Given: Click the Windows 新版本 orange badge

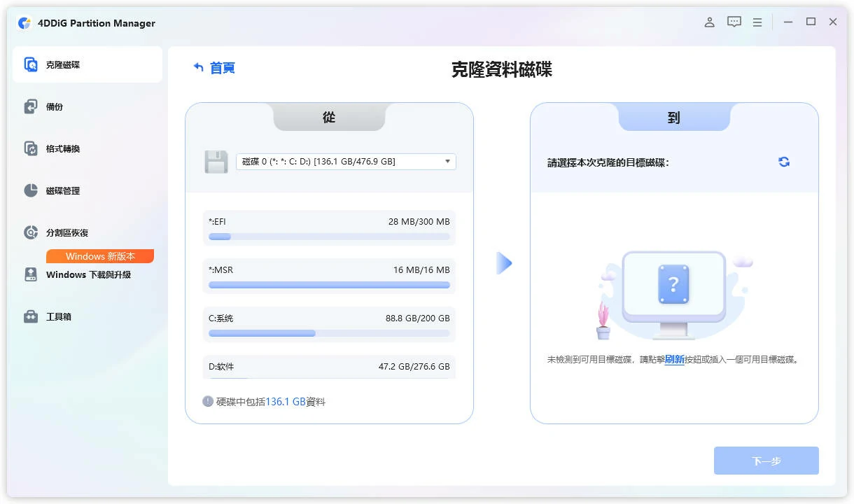Looking at the screenshot, I should (x=100, y=256).
